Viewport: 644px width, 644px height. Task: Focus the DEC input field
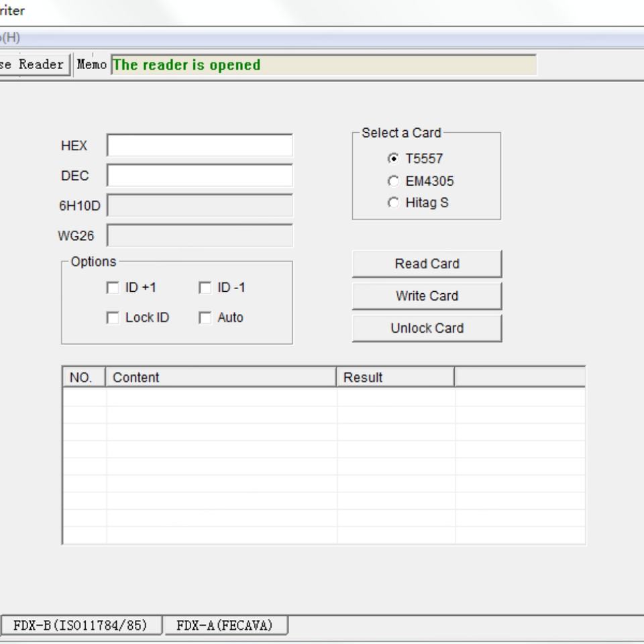pos(200,175)
